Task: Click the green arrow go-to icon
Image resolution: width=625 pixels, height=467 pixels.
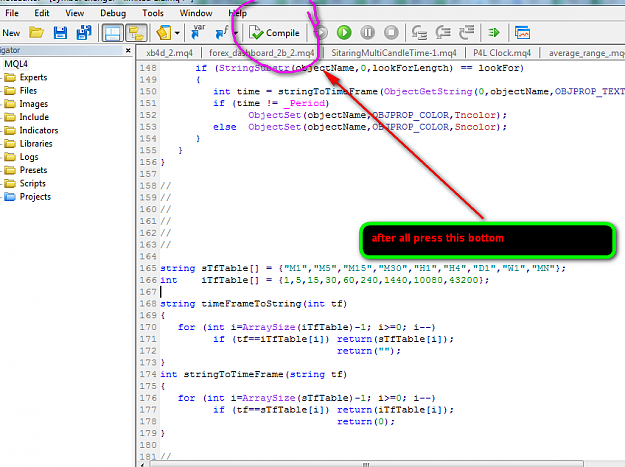Action: (493, 33)
